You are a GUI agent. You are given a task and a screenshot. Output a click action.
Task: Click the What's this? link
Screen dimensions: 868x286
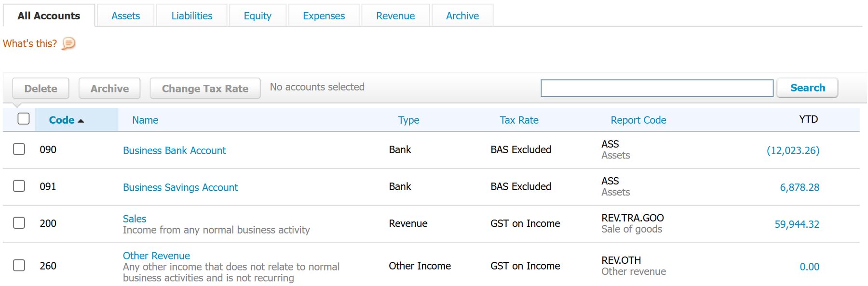click(x=30, y=43)
